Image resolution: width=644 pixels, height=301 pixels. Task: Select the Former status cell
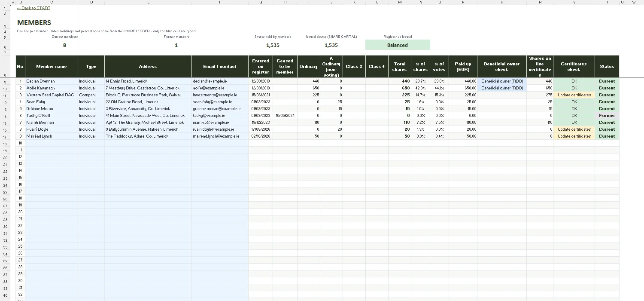607,116
